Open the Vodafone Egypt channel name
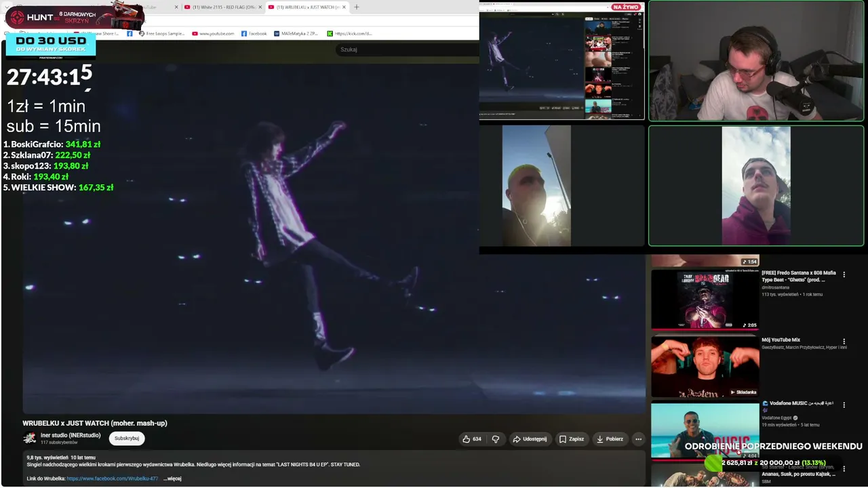Screen dimensions: 868x488 coord(776,418)
